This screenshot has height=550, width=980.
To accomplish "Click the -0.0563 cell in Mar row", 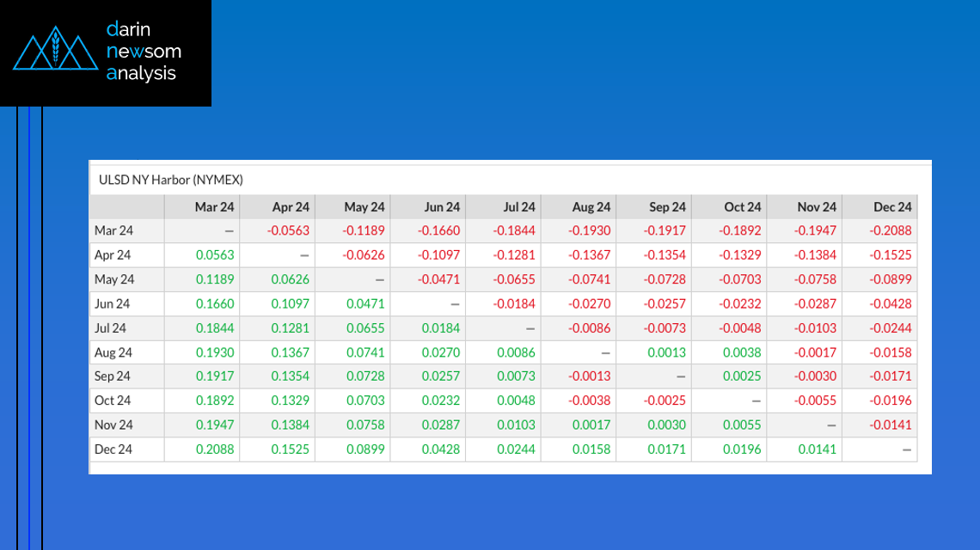I will 288,231.
